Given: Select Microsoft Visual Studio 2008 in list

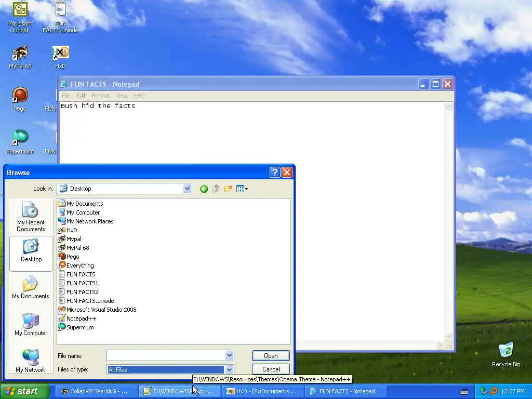Looking at the screenshot, I should 97,310.
